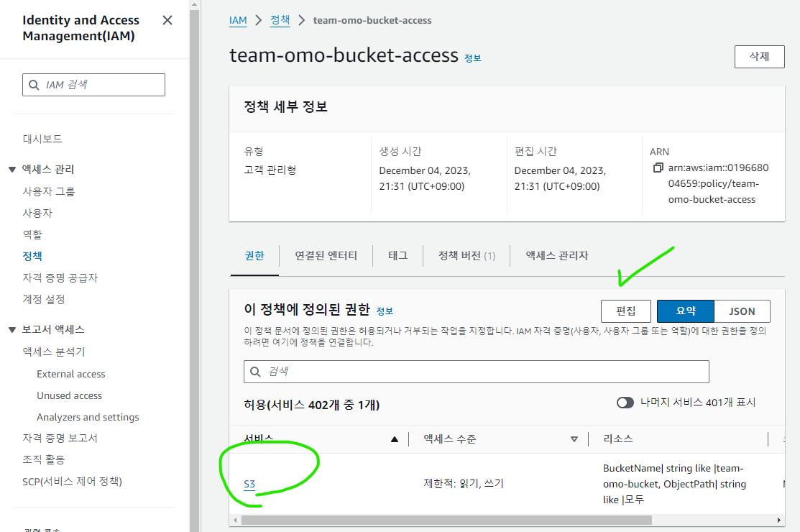Open 역할 in the sidebar
The image size is (800, 532).
click(32, 234)
